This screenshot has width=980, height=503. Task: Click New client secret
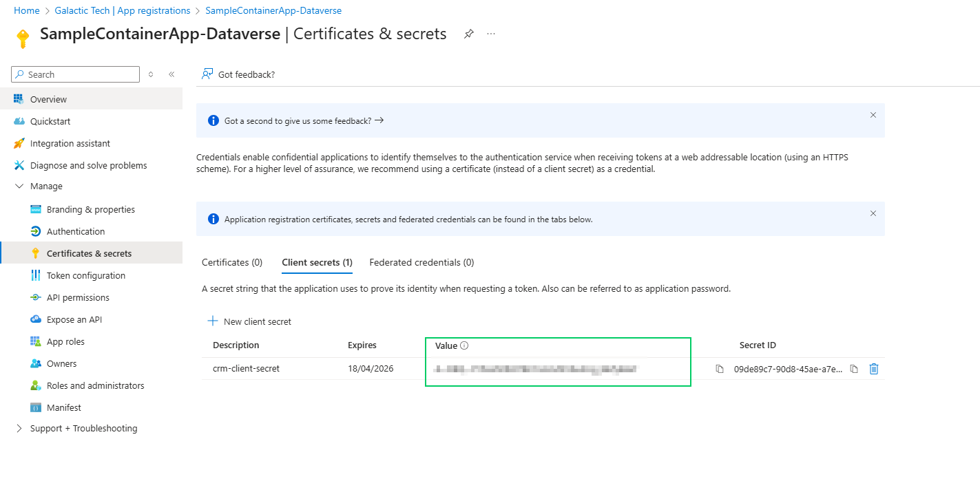pyautogui.click(x=249, y=321)
